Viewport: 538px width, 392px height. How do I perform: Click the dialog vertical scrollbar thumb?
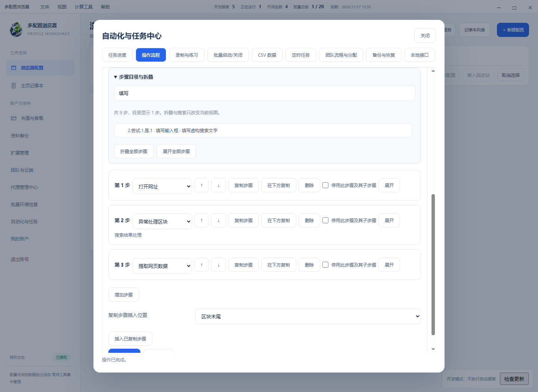click(x=433, y=265)
